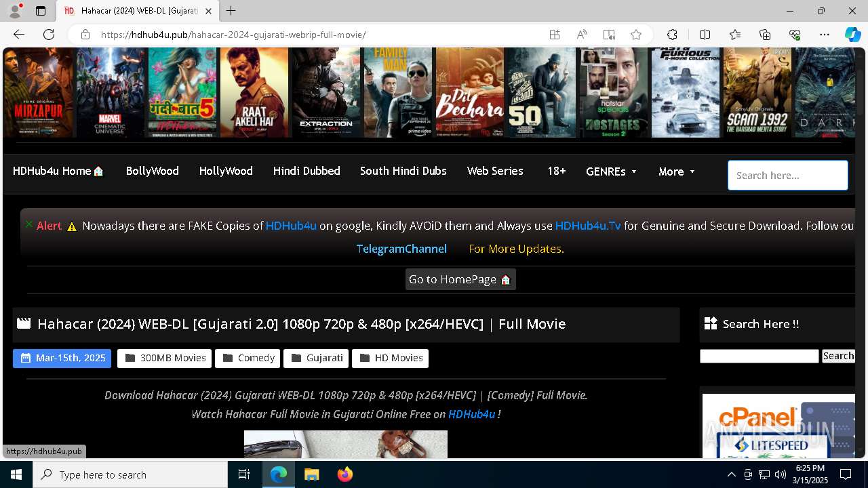Open the TelegramChannel link
868x488 pixels.
(x=401, y=249)
